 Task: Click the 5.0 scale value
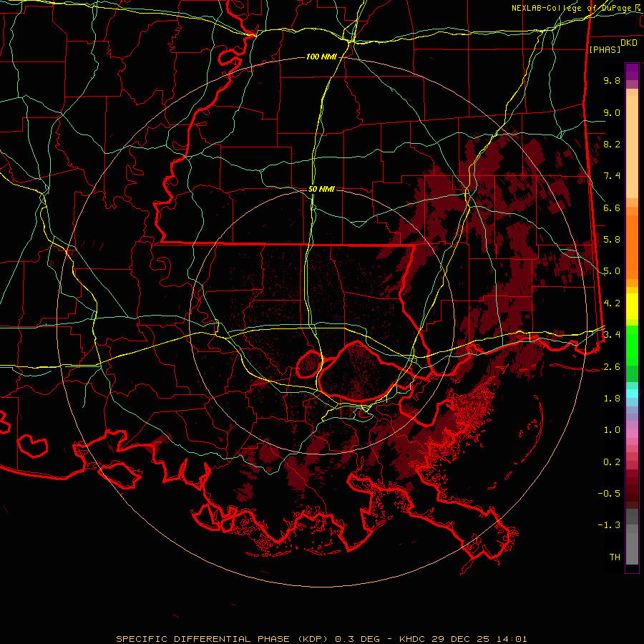tap(612, 271)
